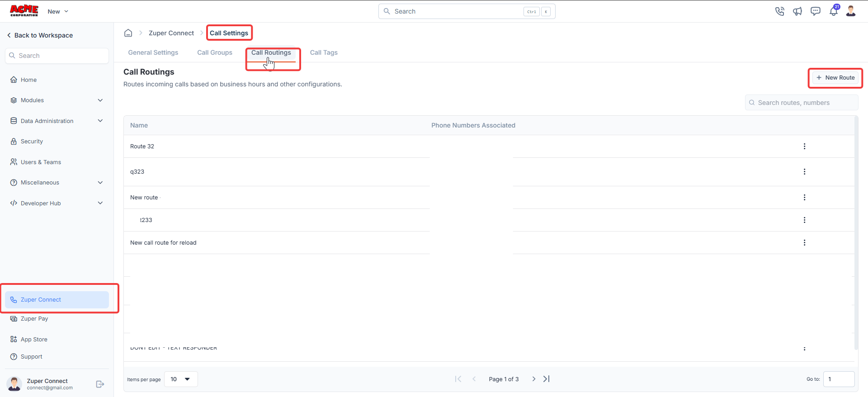Click New call route for reload name
Screen dimensions: 868x397
(x=163, y=243)
